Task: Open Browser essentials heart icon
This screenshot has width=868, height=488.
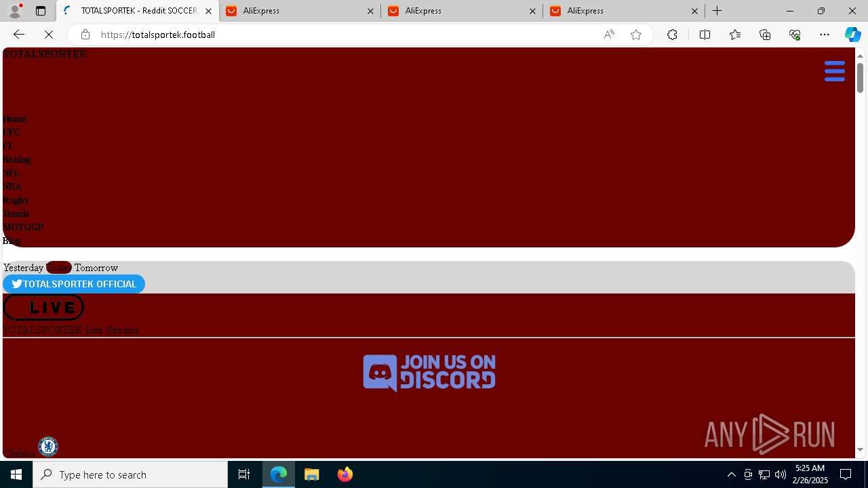Action: point(795,35)
